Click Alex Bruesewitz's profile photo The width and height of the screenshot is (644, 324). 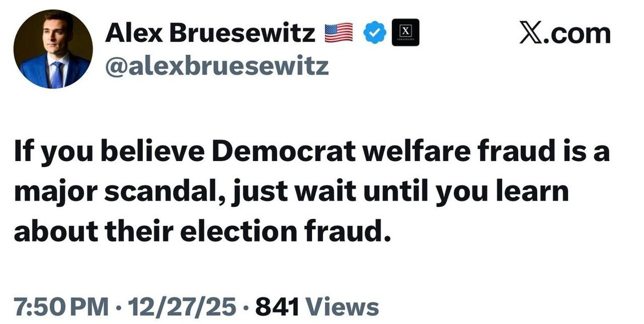coord(53,49)
